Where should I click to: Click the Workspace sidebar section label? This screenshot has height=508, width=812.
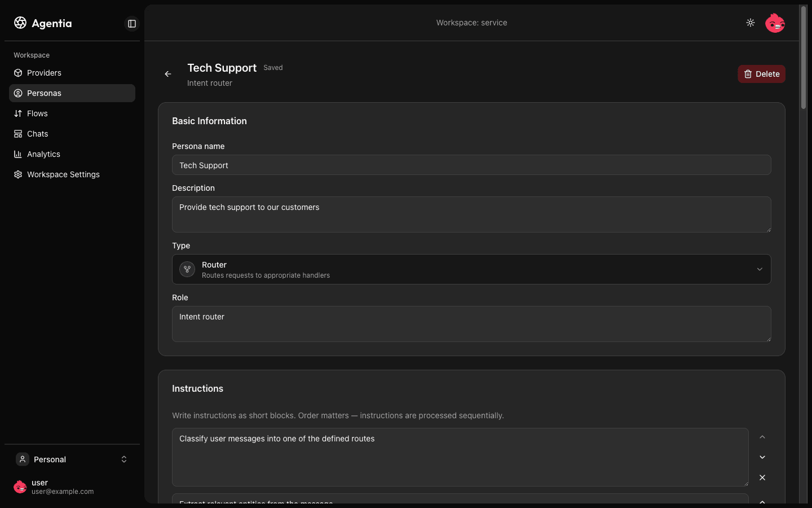coord(32,55)
